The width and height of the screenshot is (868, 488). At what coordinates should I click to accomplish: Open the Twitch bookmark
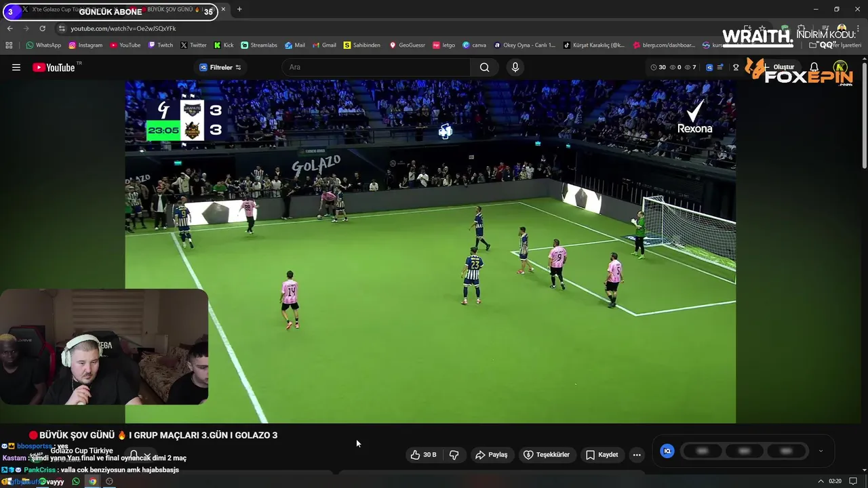[160, 45]
